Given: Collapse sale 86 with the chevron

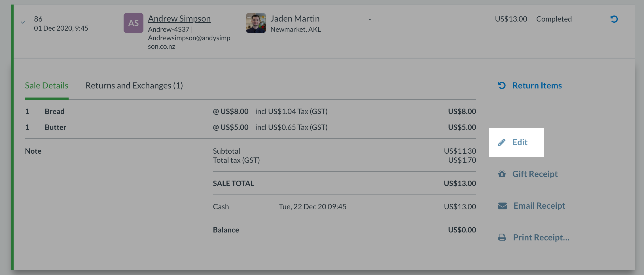Looking at the screenshot, I should click(x=23, y=22).
